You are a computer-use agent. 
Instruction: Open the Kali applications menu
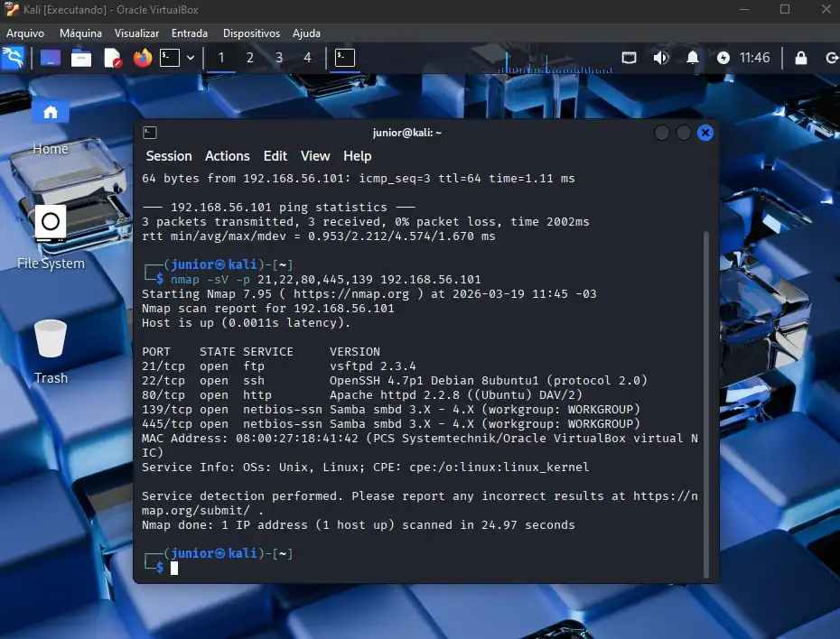13,58
